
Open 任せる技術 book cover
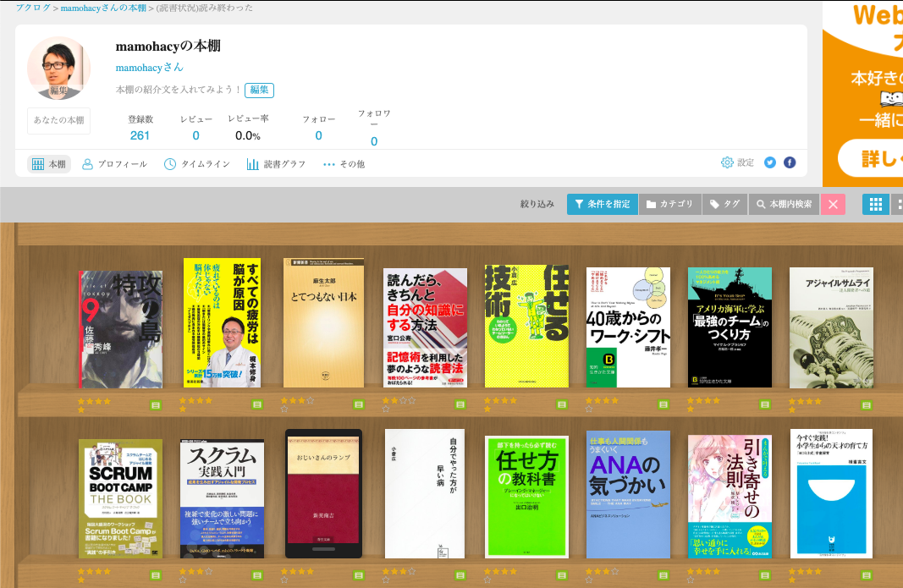[526, 326]
